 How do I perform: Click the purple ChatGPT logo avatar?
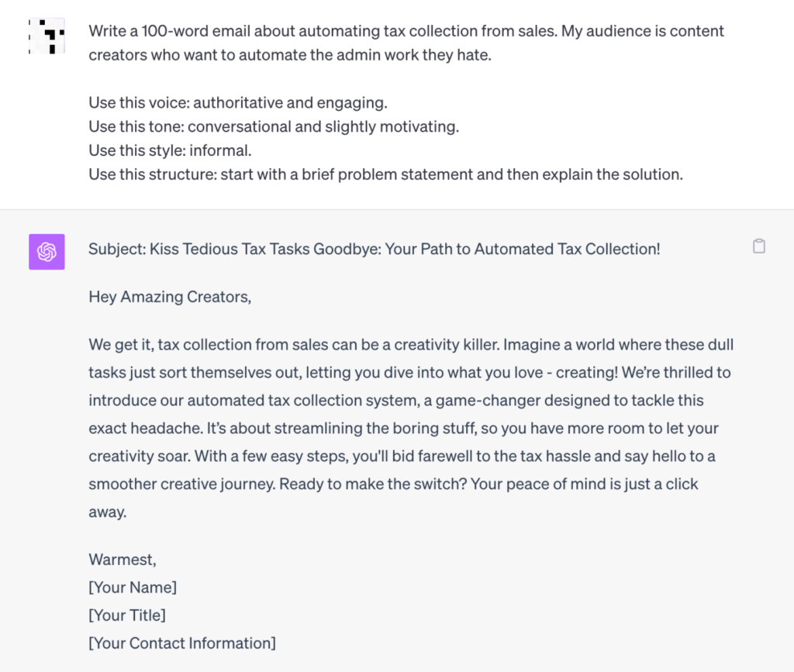47,251
